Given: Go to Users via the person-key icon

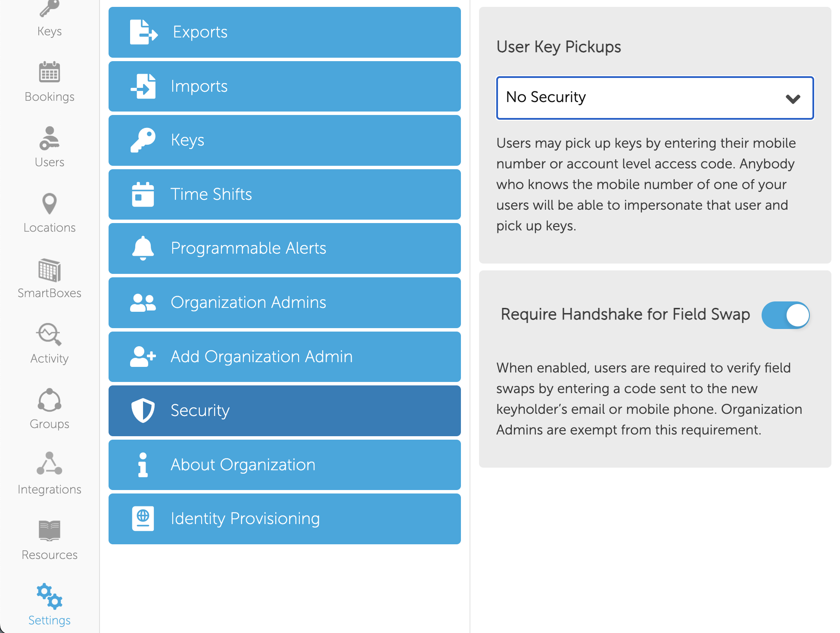Looking at the screenshot, I should [50, 138].
